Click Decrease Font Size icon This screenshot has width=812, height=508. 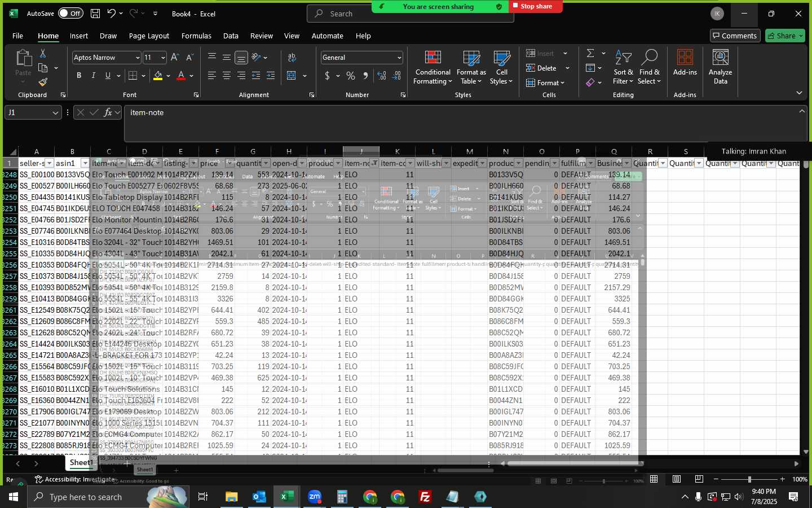click(x=189, y=58)
